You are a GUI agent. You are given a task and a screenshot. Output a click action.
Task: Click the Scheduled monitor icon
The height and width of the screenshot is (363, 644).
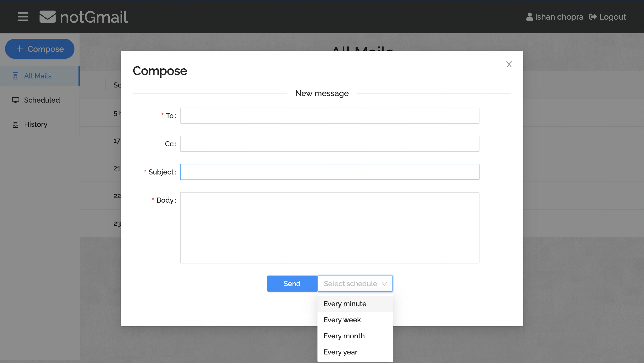click(16, 100)
